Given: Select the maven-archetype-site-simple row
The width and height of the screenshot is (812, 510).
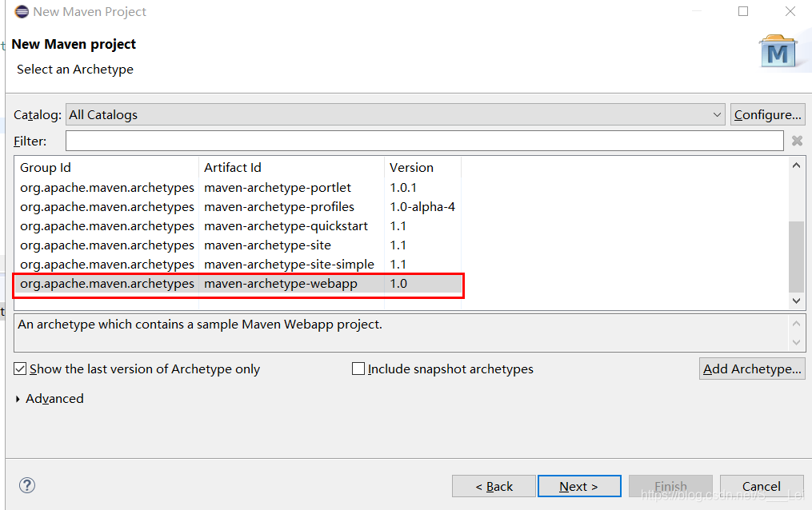Looking at the screenshot, I should (238, 265).
